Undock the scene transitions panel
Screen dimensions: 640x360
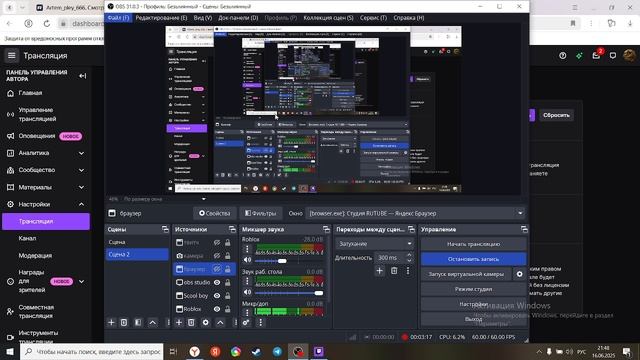coord(411,229)
